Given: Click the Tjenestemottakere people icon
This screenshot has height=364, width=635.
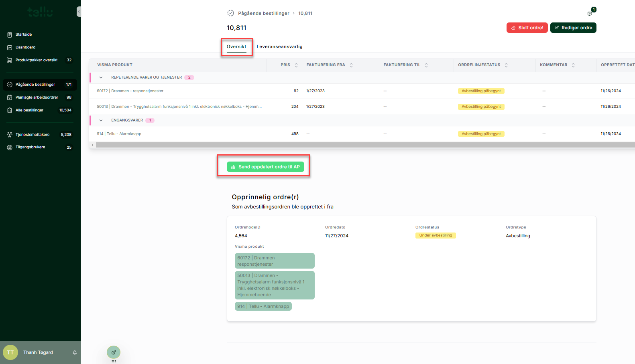Looking at the screenshot, I should (10, 135).
